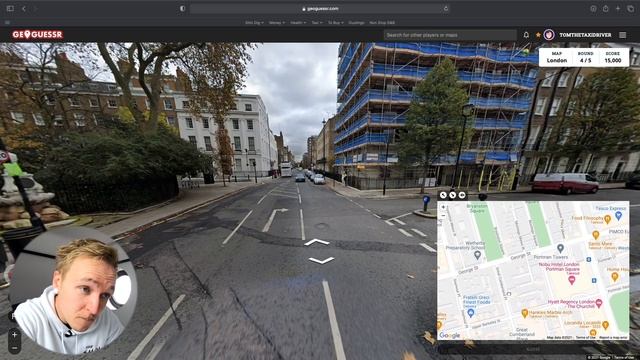Viewport: 640px width, 360px height.
Task: Click the Santa Maria restaurant marker
Action: [596, 235]
